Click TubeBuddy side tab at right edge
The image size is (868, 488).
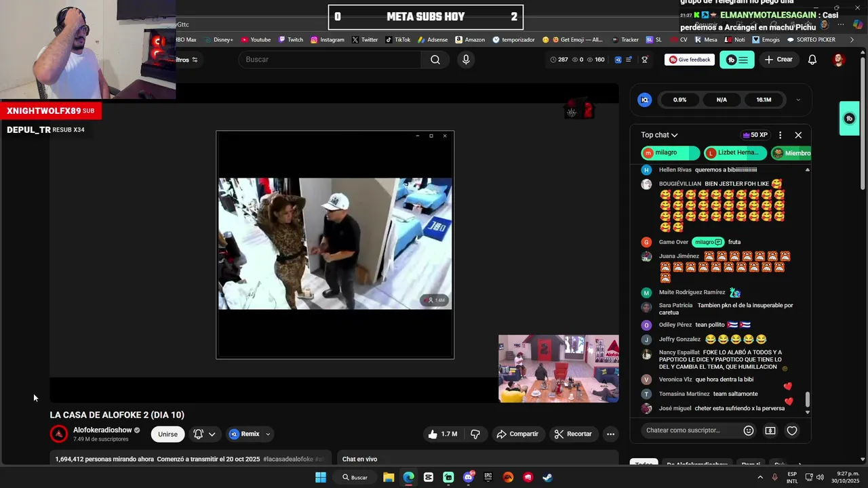click(849, 119)
